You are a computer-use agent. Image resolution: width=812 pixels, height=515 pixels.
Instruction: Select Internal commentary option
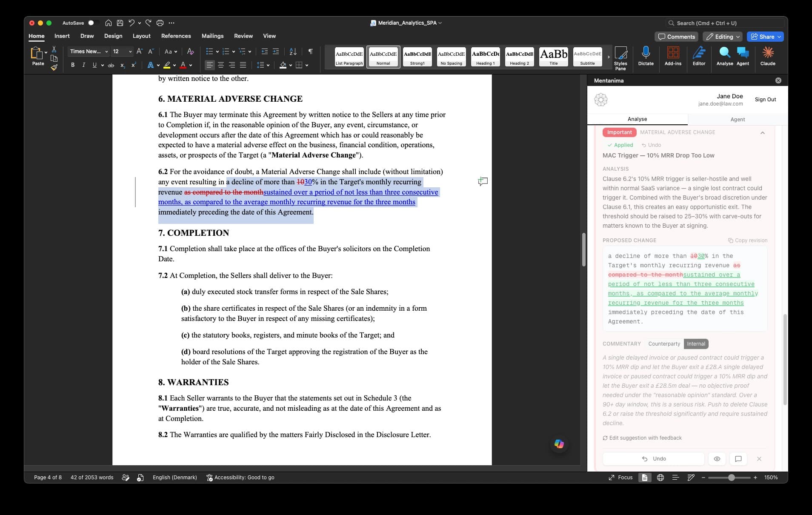coord(696,344)
